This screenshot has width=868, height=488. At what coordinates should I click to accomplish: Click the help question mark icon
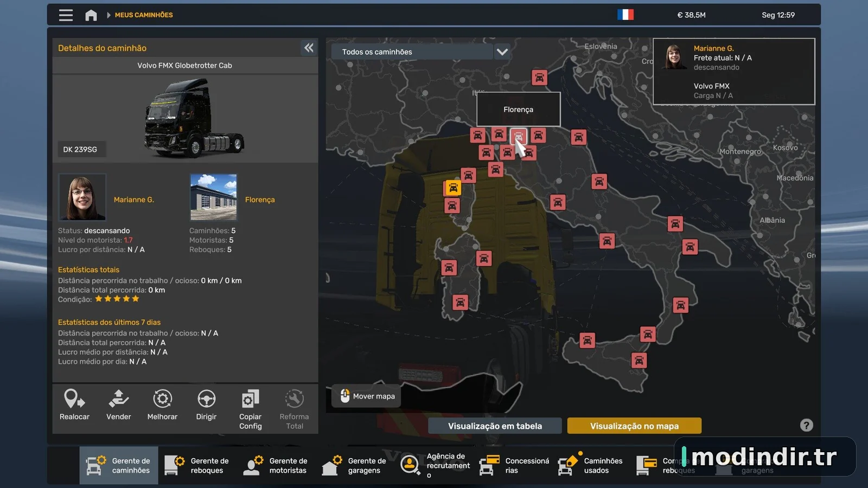(x=807, y=426)
